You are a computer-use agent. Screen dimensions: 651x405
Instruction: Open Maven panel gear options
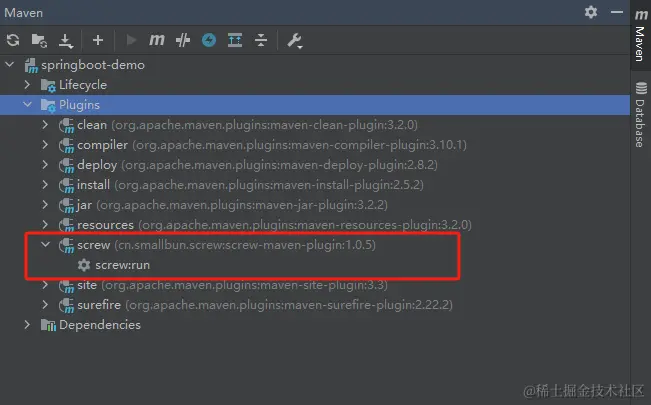[591, 12]
